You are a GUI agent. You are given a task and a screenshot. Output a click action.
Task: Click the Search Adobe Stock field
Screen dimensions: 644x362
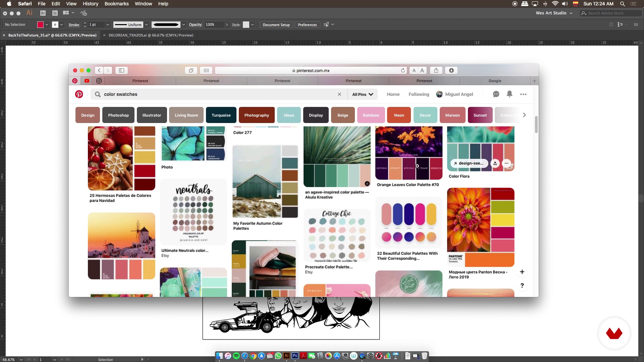(610, 13)
